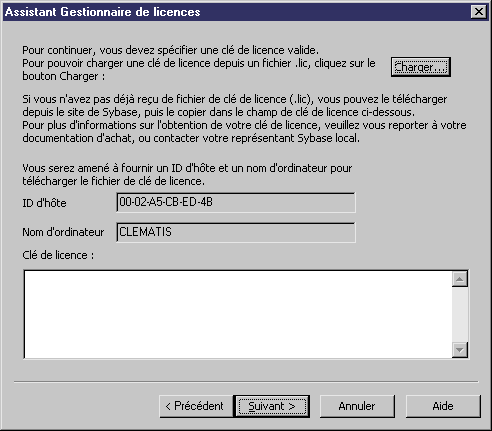492x431 pixels.
Task: Click the down arrow of license key scrollbar
Action: click(460, 350)
